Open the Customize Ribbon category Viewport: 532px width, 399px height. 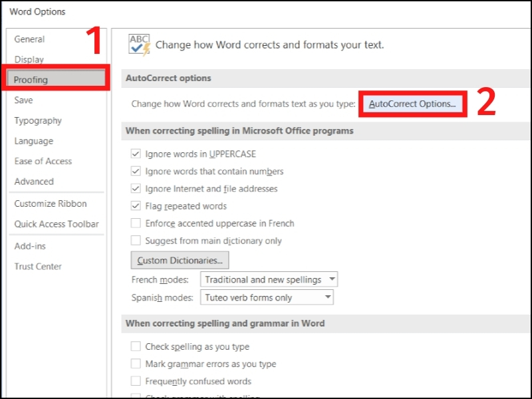click(51, 203)
